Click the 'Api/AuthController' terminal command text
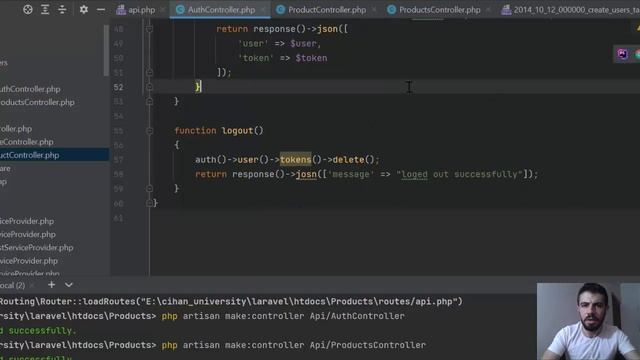This screenshot has height=360, width=640. coord(357,316)
